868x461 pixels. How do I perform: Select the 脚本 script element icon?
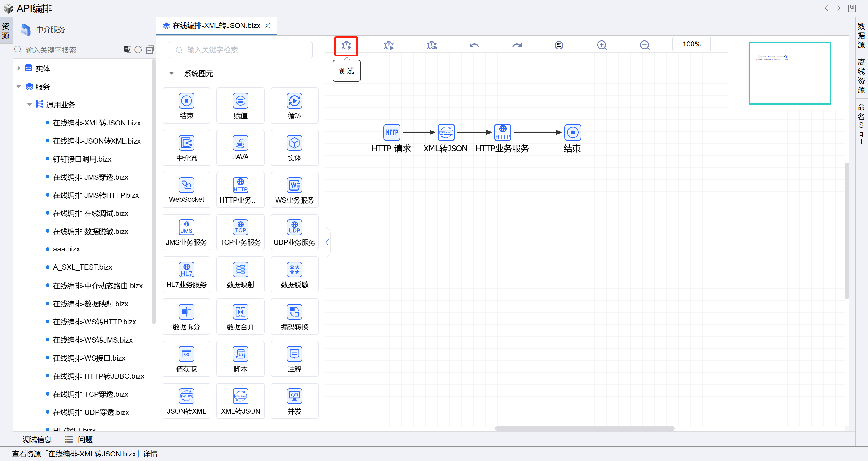pos(240,355)
